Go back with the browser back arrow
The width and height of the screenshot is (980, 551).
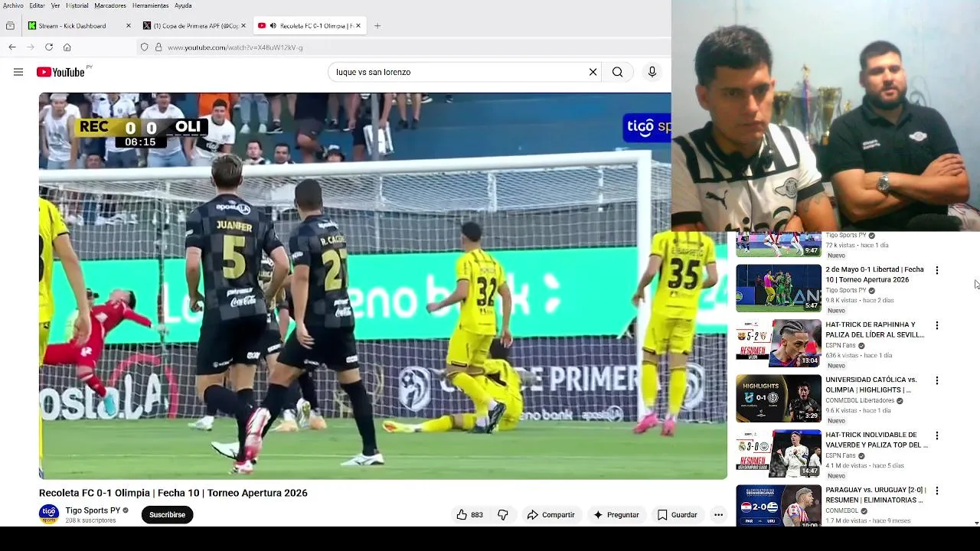coord(12,47)
